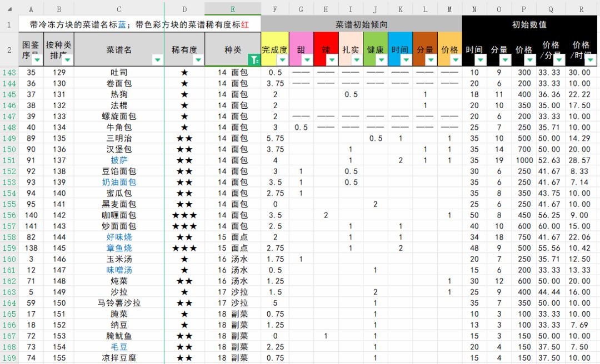
Task: Open filter arrow on 图鉴序号 column
Action: click(x=38, y=59)
